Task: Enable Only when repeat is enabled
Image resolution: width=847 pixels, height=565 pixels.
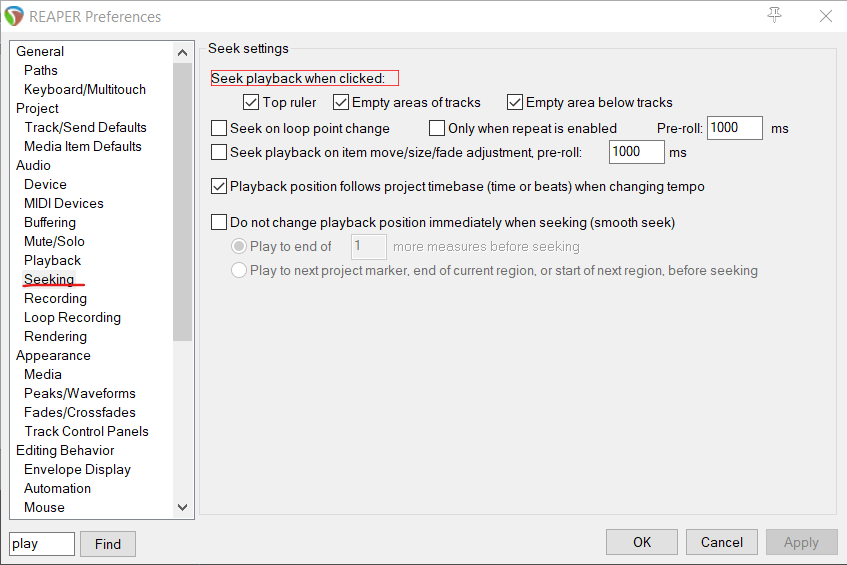Action: coord(436,128)
